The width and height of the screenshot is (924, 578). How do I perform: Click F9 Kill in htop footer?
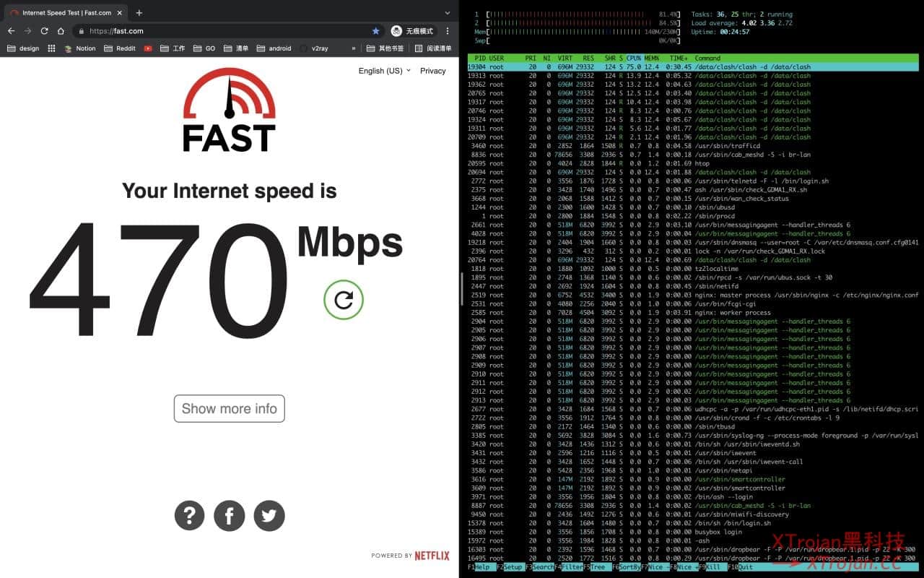point(712,567)
